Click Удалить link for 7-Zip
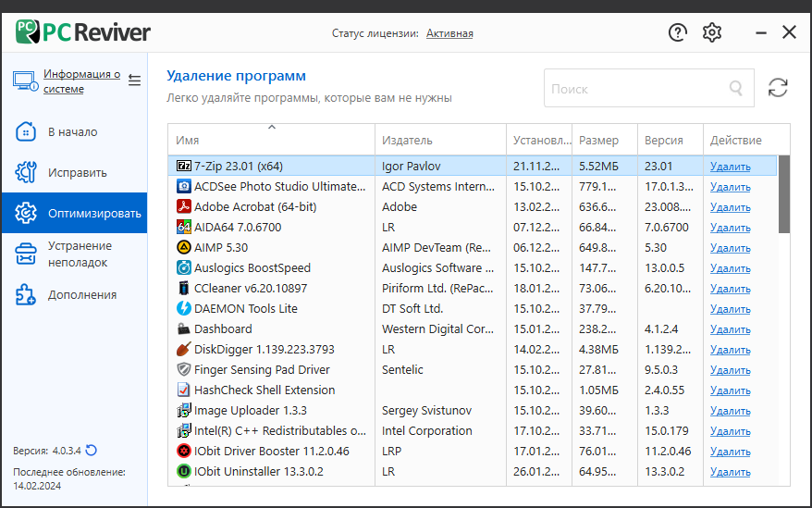The width and height of the screenshot is (812, 508). [731, 167]
